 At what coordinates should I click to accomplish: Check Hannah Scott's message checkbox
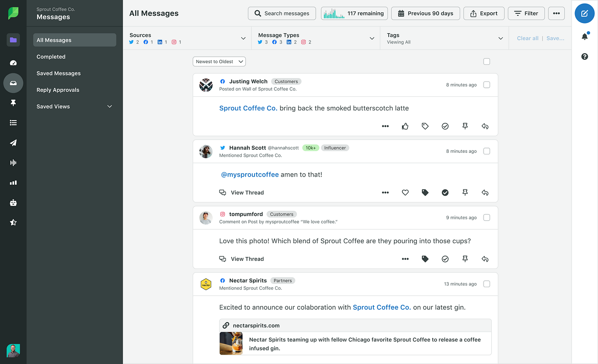(487, 151)
